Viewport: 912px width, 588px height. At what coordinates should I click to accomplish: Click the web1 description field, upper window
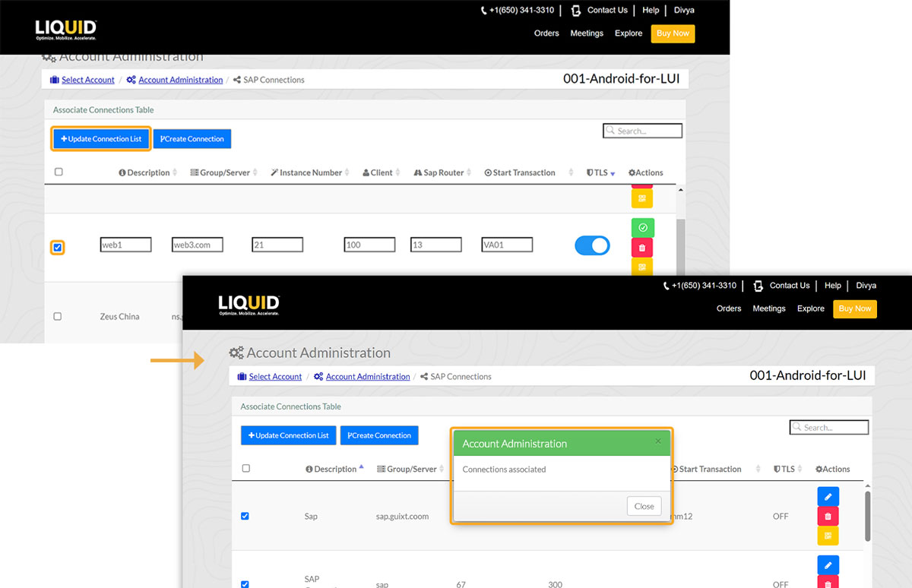point(125,245)
